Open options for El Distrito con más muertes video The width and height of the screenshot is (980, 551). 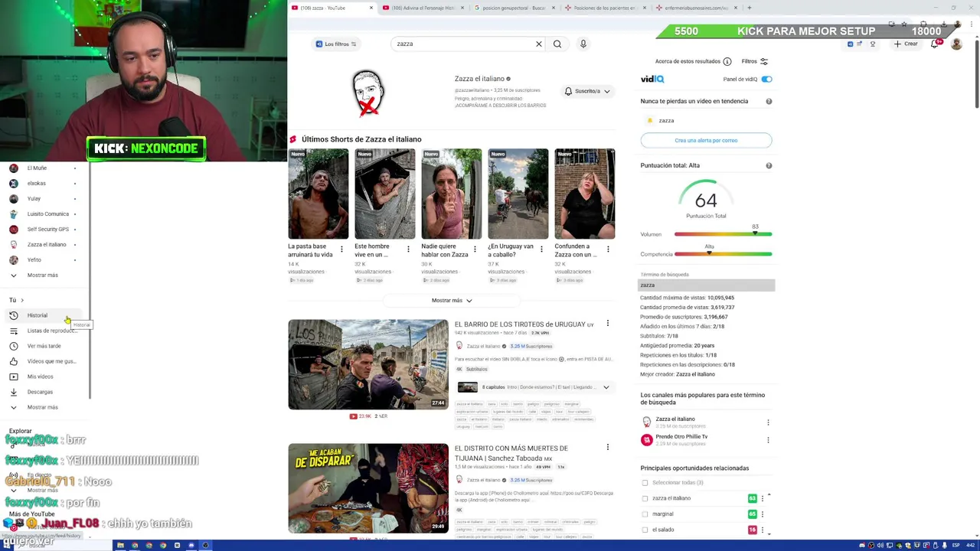(x=608, y=448)
